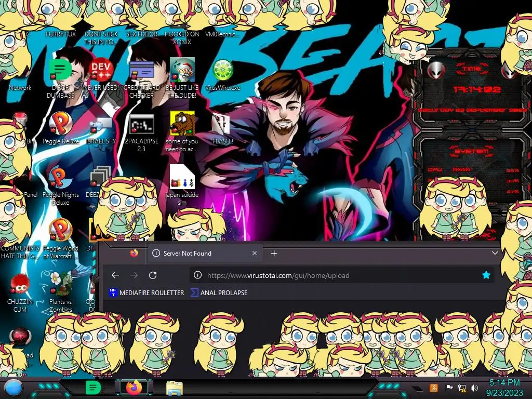Click the SYSTEM gadget header
The width and height of the screenshot is (532, 399).
(x=472, y=151)
